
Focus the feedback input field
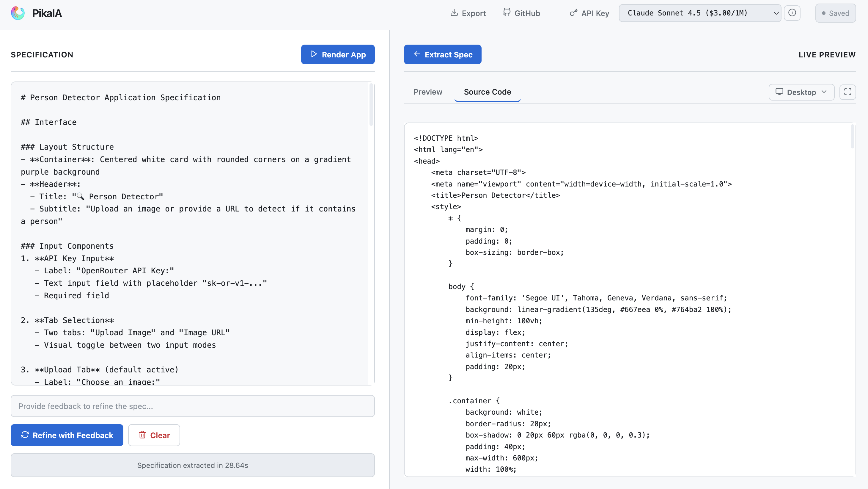(192, 406)
